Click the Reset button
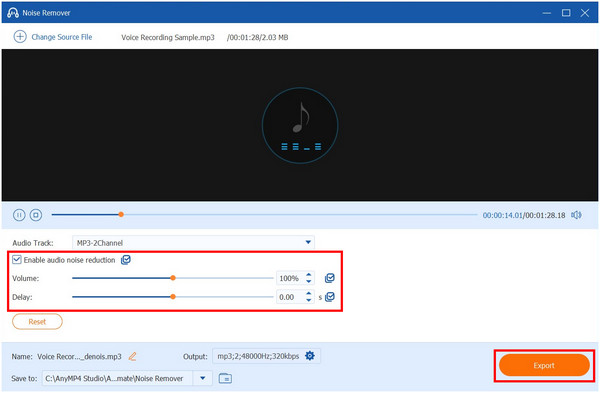 [37, 321]
